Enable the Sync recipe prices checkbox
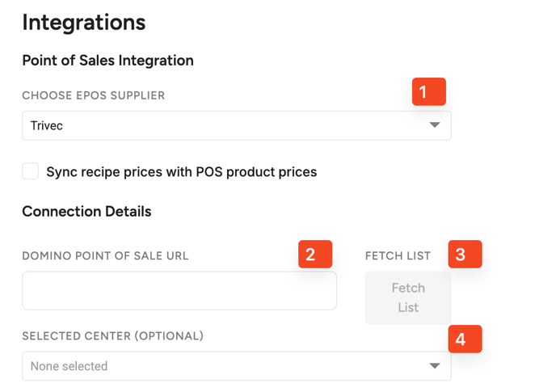This screenshot has height=392, width=556. pyautogui.click(x=31, y=171)
